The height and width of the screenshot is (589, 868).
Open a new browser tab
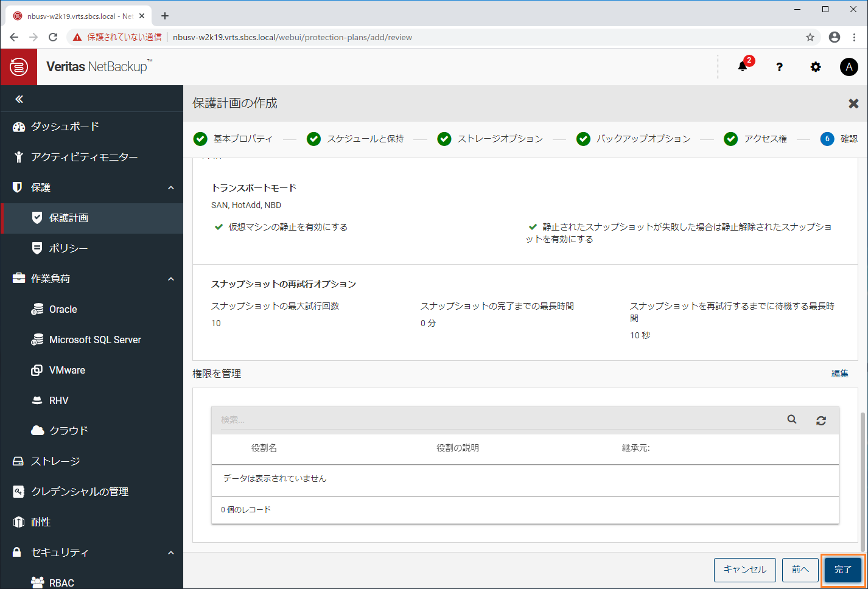165,16
